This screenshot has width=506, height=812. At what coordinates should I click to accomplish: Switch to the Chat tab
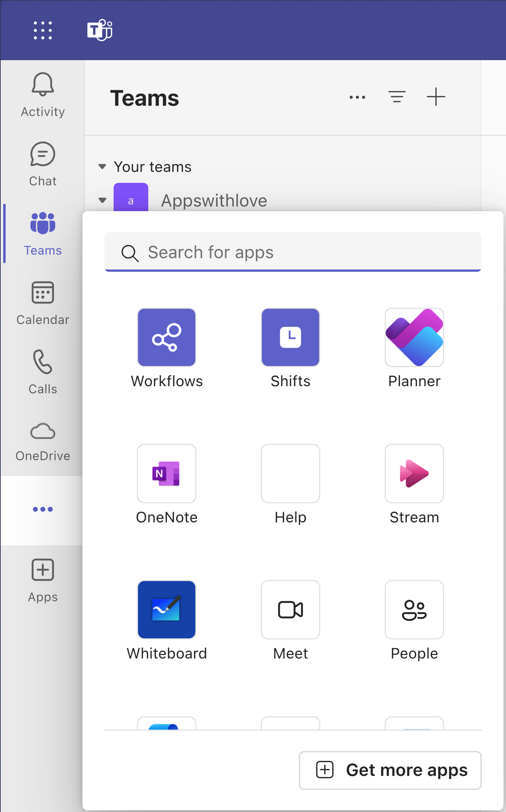click(42, 164)
